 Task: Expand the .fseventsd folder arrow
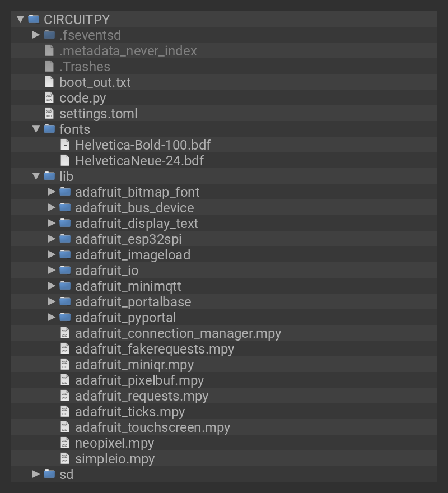36,35
